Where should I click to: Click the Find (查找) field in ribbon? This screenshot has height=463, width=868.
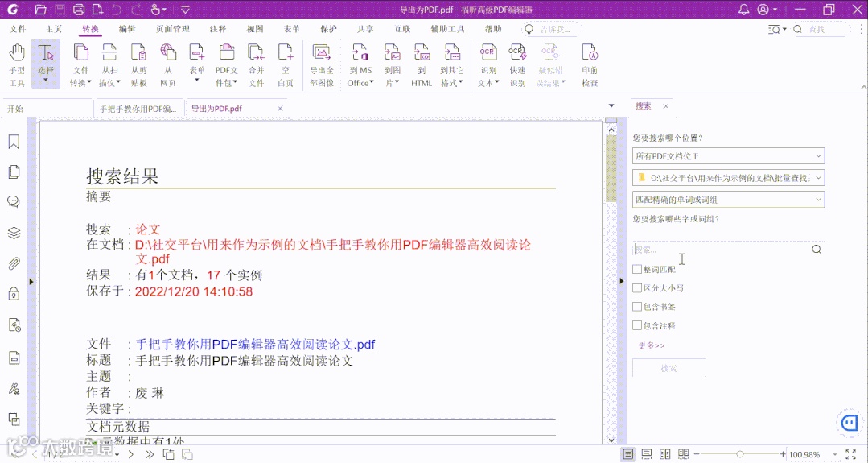point(821,29)
